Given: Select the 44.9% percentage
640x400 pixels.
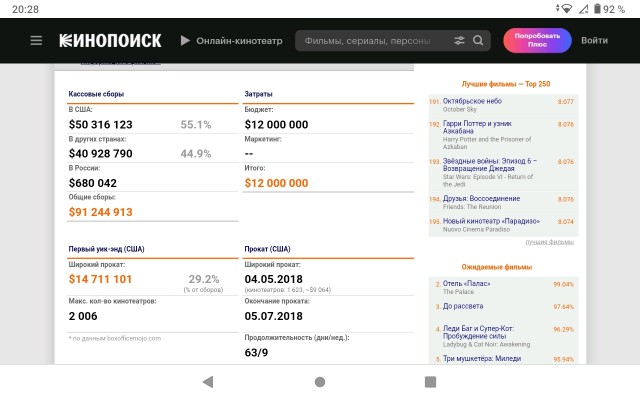Looking at the screenshot, I should 196,153.
